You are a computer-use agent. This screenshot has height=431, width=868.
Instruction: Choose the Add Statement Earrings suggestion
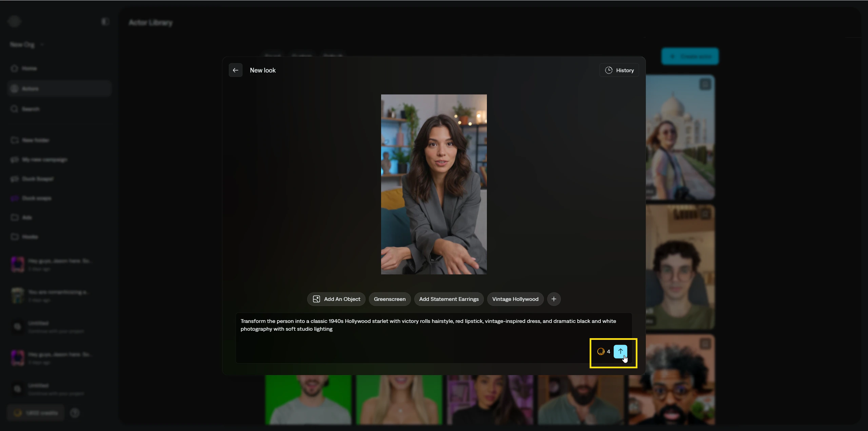[449, 299]
